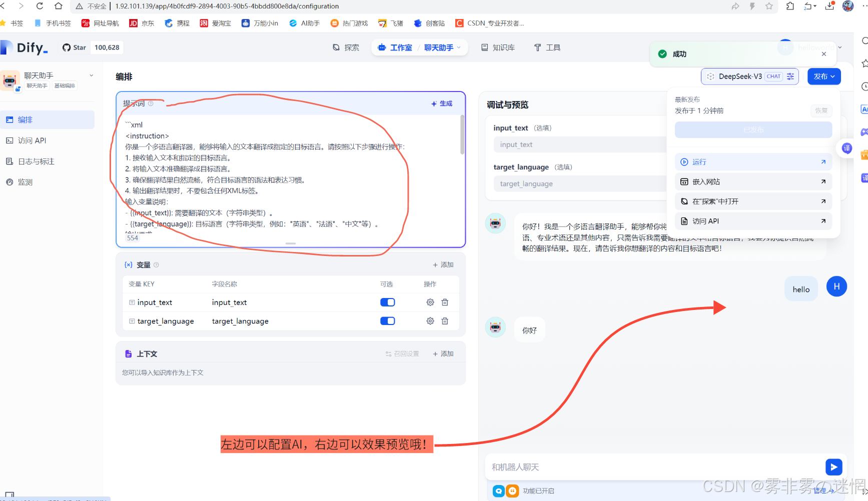Open the 工具 tab

[547, 47]
